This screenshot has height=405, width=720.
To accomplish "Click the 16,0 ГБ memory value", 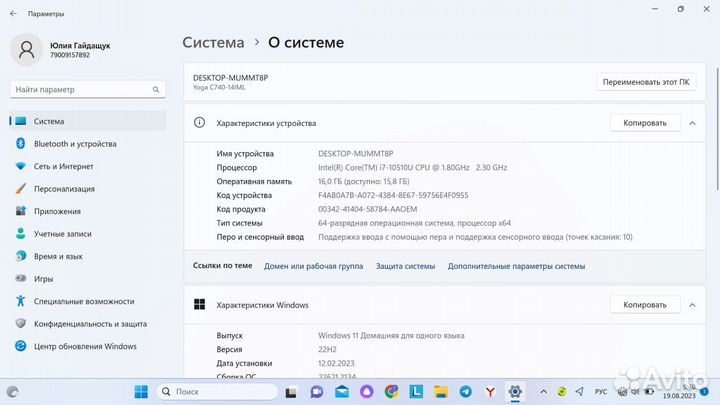I will [364, 181].
